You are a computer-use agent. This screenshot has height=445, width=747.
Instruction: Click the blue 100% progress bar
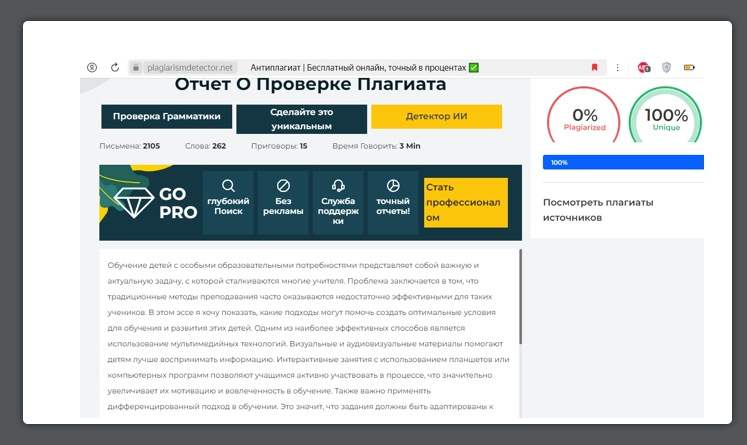(623, 162)
